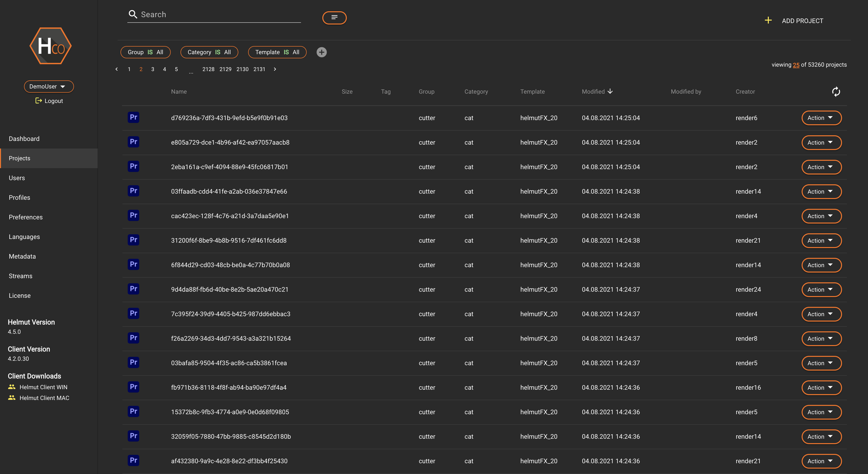The height and width of the screenshot is (474, 868).
Task: Click the Premiere icon of project d769236a
Action: point(133,117)
